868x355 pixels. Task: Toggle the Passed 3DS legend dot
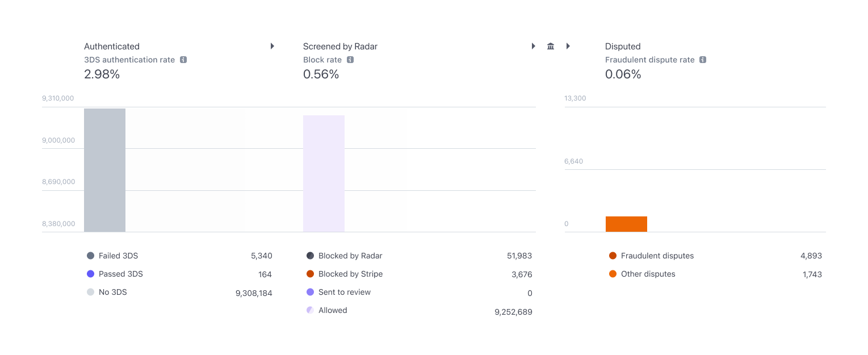(90, 274)
